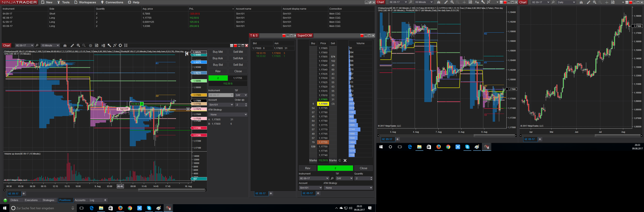The height and width of the screenshot is (212, 644).
Task: Open instrument search in the 60 Minute chart
Action: (x=411, y=2)
